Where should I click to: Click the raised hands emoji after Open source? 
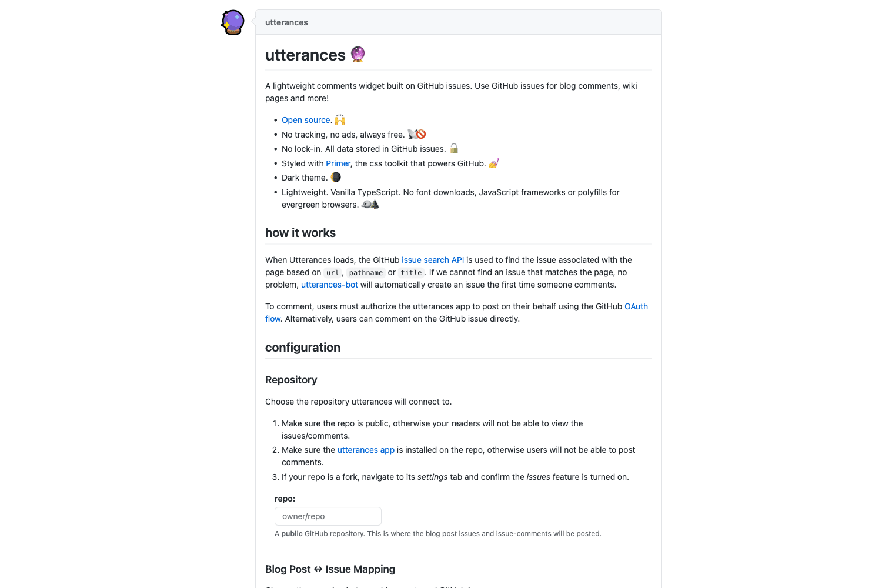pos(340,119)
